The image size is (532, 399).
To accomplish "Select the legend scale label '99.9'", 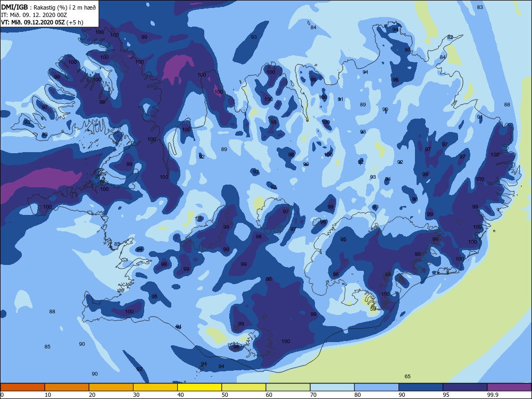I will pyautogui.click(x=493, y=395).
